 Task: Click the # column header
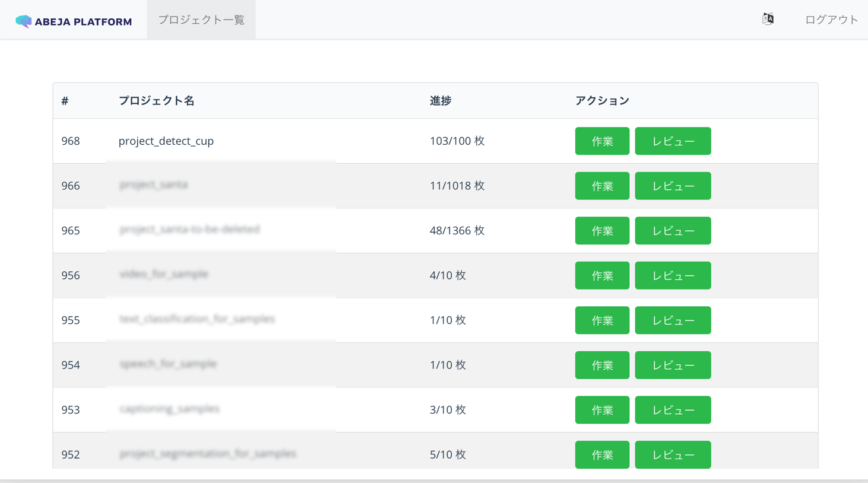click(64, 101)
